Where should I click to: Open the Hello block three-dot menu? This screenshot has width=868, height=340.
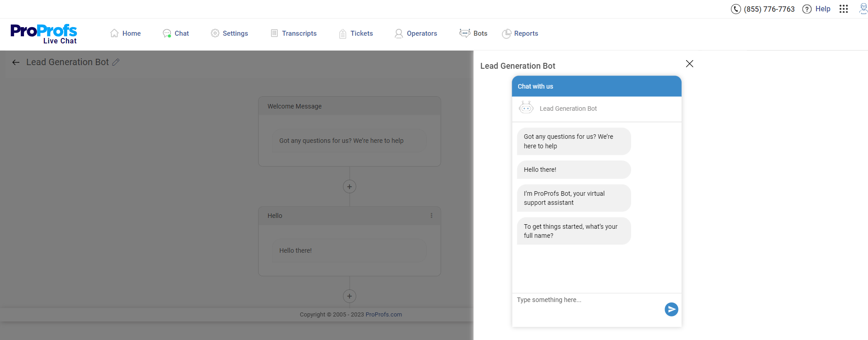pyautogui.click(x=431, y=216)
